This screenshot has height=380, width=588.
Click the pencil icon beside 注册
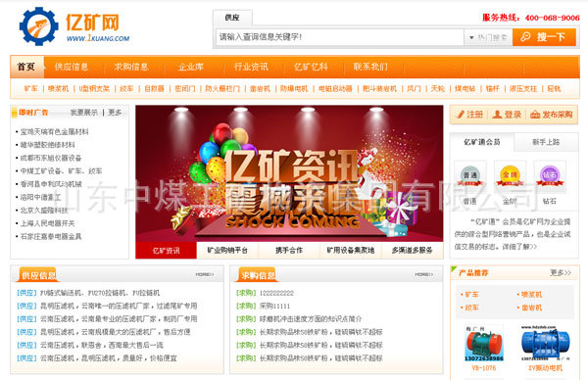tap(461, 115)
